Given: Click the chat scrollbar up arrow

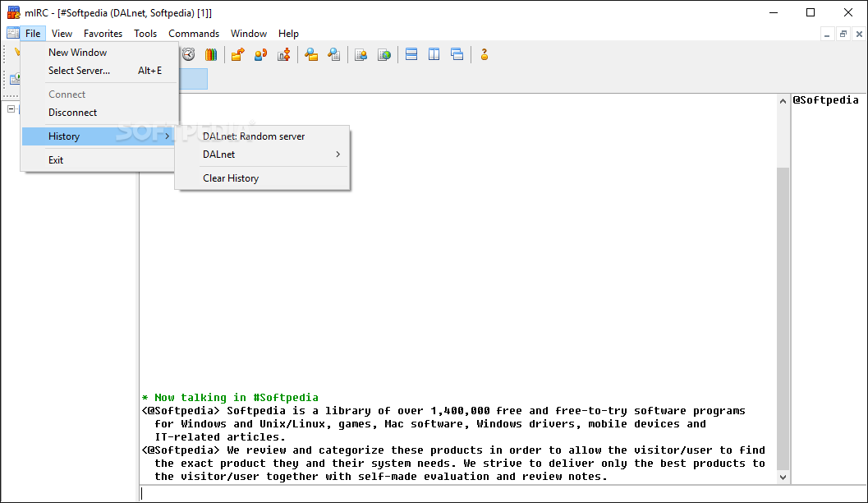Looking at the screenshot, I should pos(783,101).
